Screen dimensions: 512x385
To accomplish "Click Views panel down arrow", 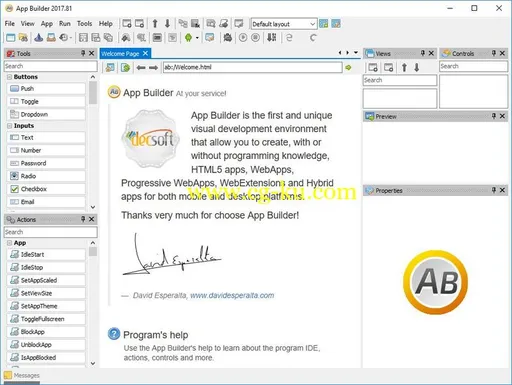I will tap(417, 68).
